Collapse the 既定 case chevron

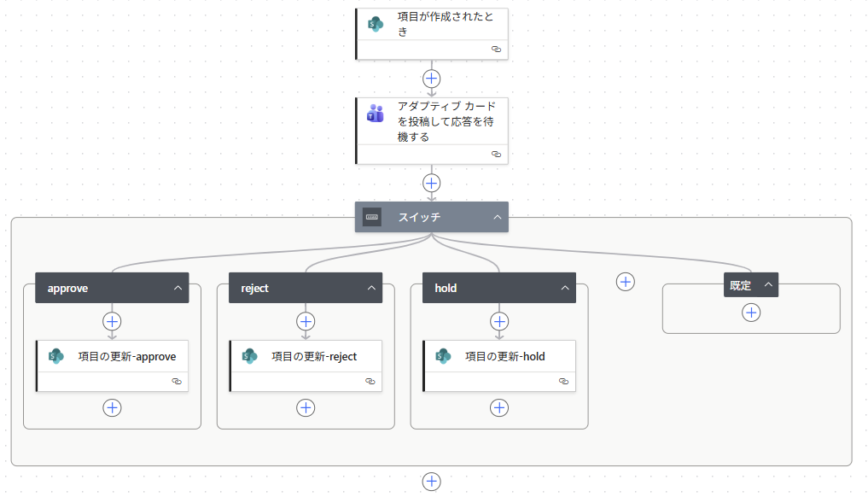pos(768,285)
